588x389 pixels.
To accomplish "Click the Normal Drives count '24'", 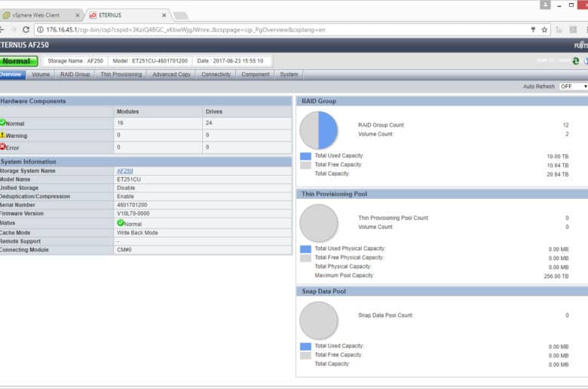I will point(209,123).
